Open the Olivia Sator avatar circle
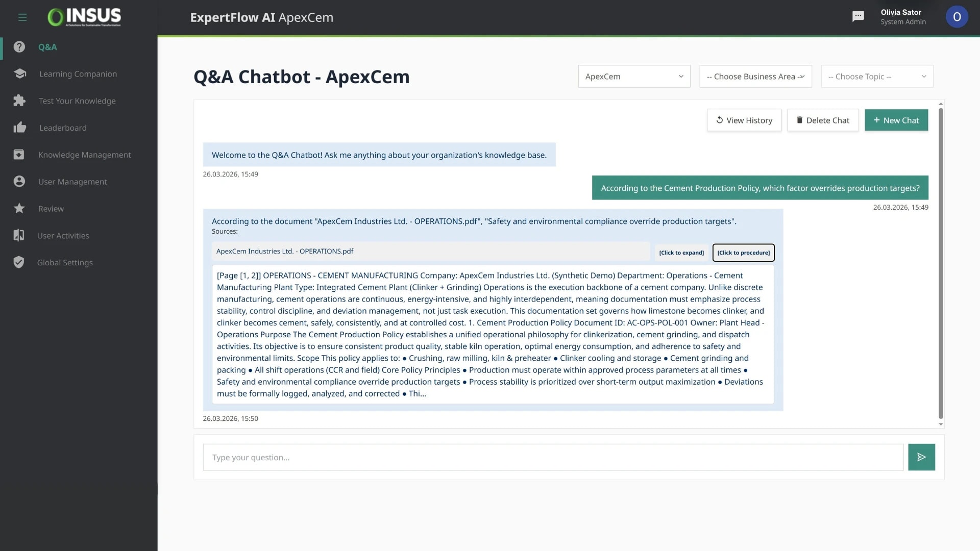Screen dimensions: 980x551 (x=957, y=17)
